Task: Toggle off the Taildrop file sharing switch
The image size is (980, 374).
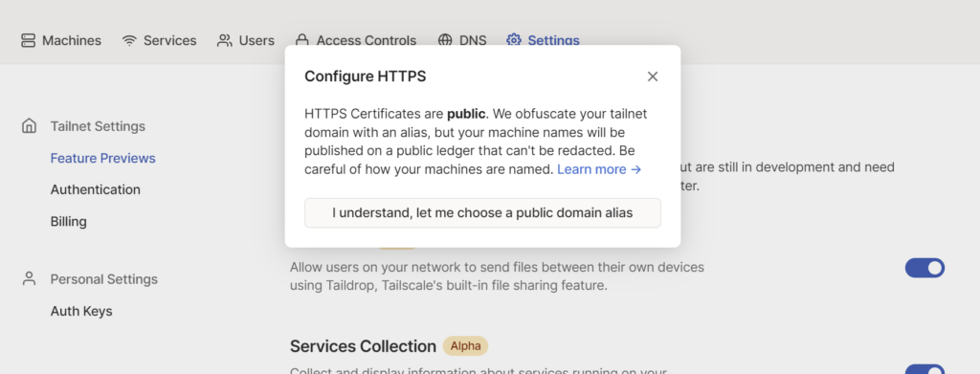Action: [x=924, y=268]
